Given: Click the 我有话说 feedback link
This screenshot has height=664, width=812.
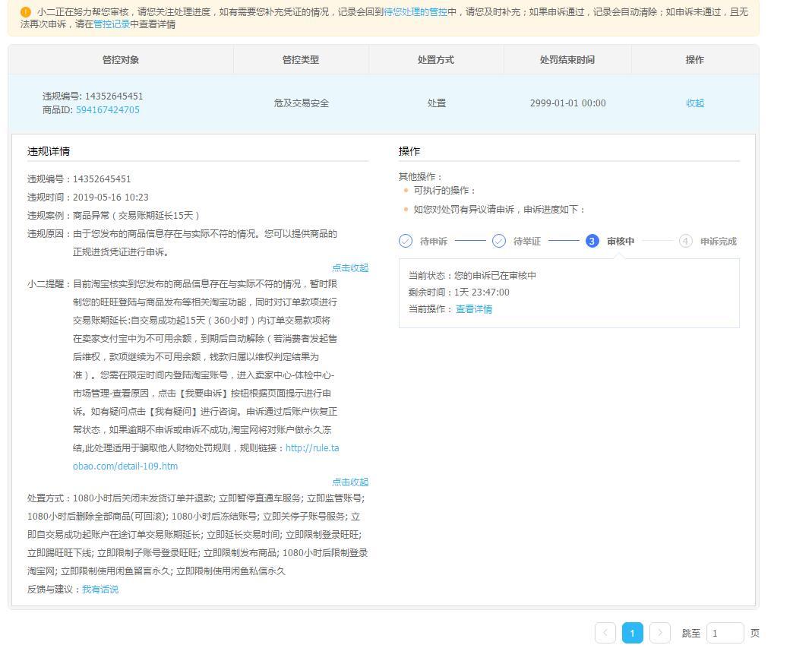Looking at the screenshot, I should point(100,590).
